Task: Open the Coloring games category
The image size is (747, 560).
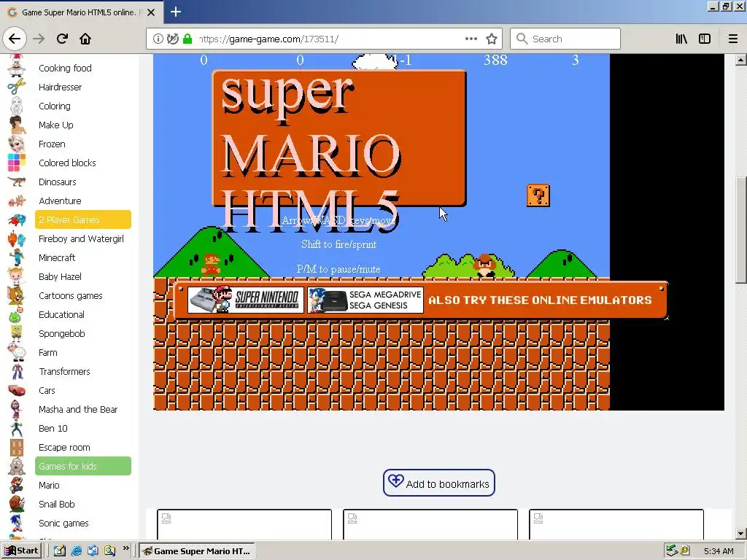Action: pyautogui.click(x=54, y=106)
